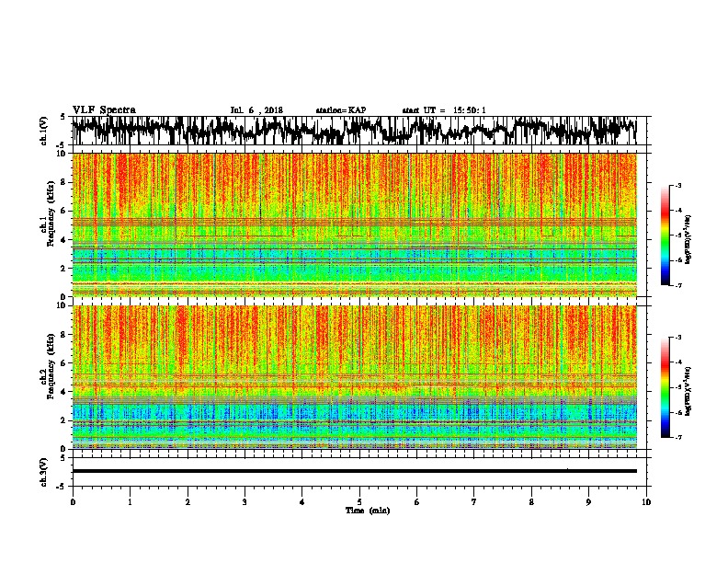
Task: Click inside the ch.1 spectrogram panel
Action: [354, 224]
